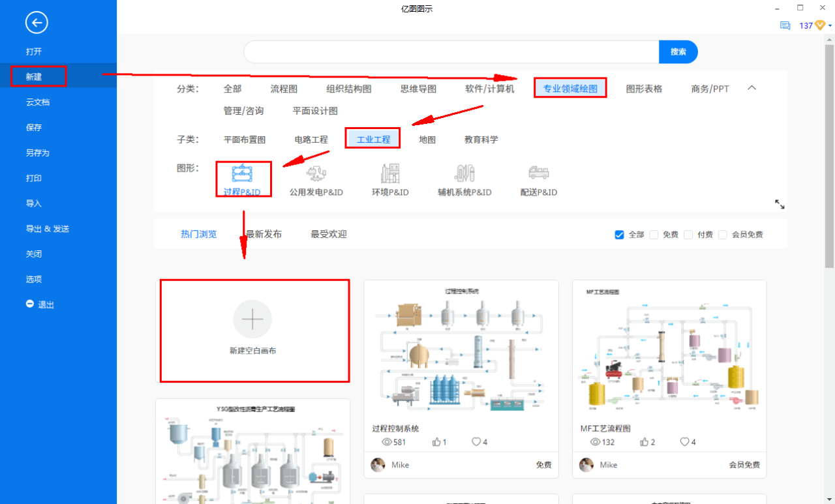Click the template search input field
The height and width of the screenshot is (504, 835).
click(x=451, y=52)
